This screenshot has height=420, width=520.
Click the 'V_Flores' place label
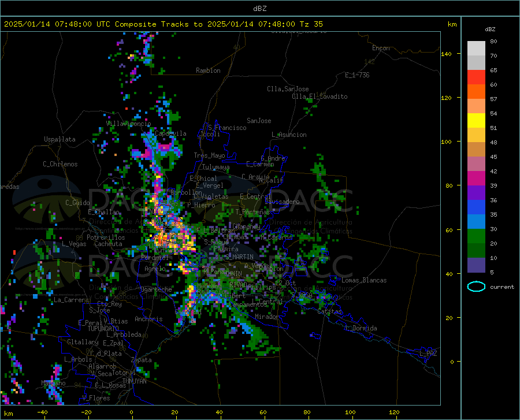tap(96, 398)
